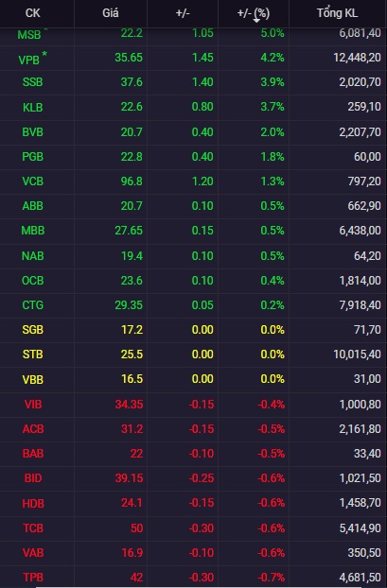The height and width of the screenshot is (588, 387).
Task: Click the +/- column header
Action: point(183,13)
